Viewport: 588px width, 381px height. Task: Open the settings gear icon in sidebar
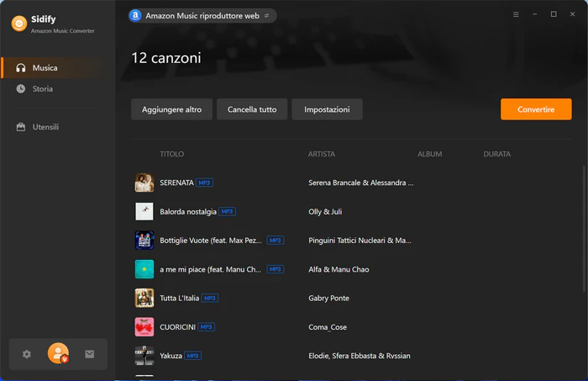pos(27,354)
